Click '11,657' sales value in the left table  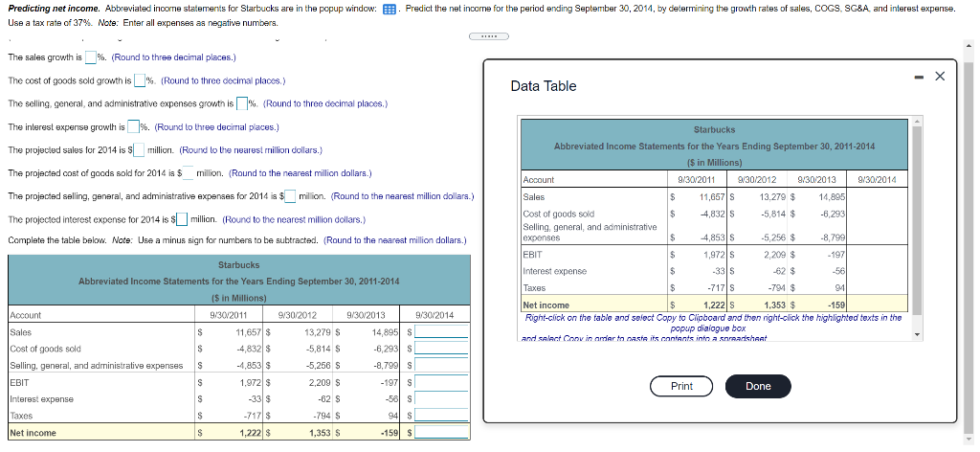(249, 332)
